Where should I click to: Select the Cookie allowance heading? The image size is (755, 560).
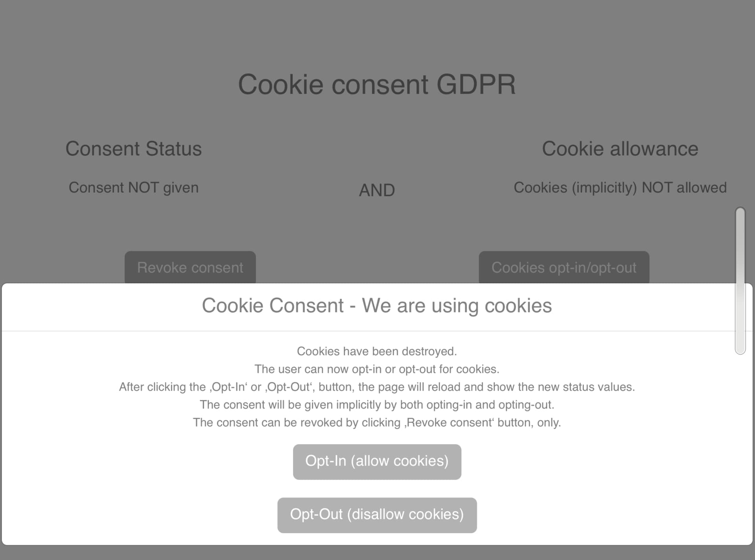[x=620, y=149]
